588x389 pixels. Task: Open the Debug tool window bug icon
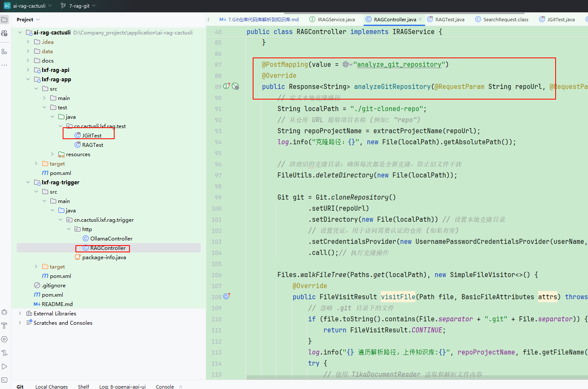click(4, 312)
